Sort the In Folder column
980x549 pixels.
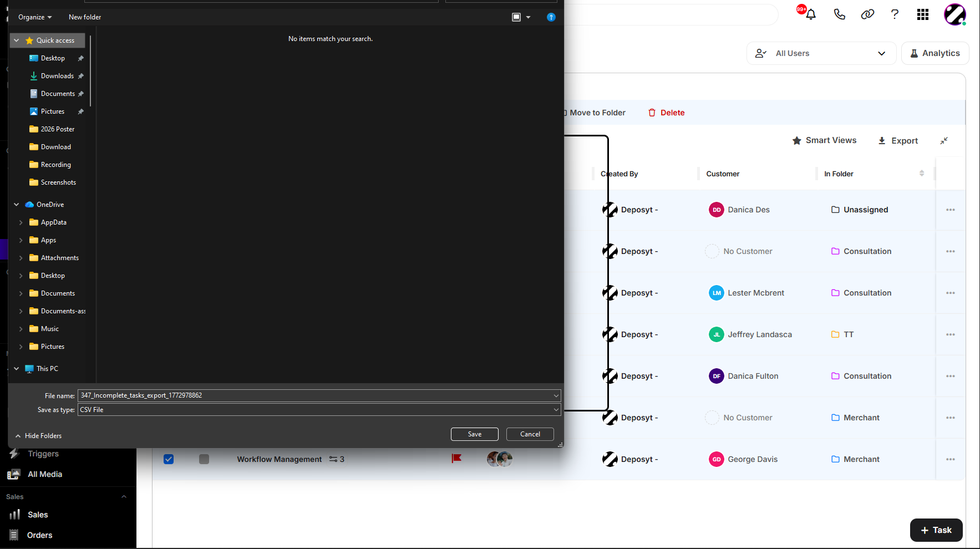point(922,174)
